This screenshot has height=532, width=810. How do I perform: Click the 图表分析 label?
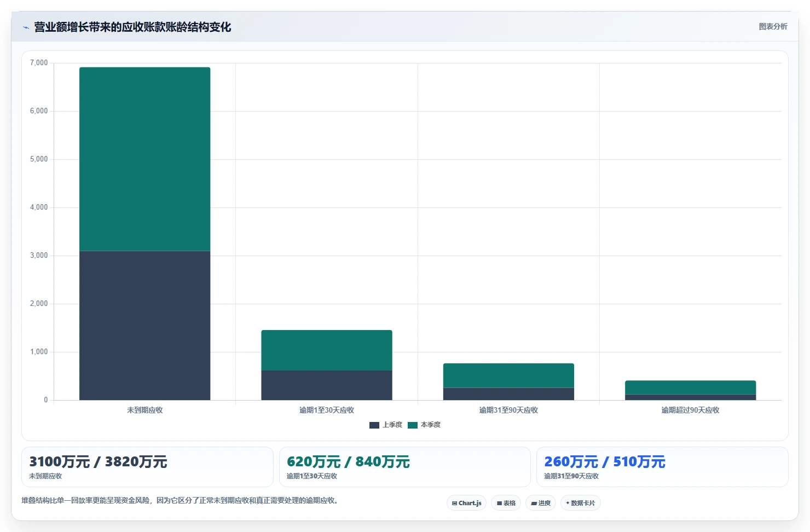coord(773,26)
